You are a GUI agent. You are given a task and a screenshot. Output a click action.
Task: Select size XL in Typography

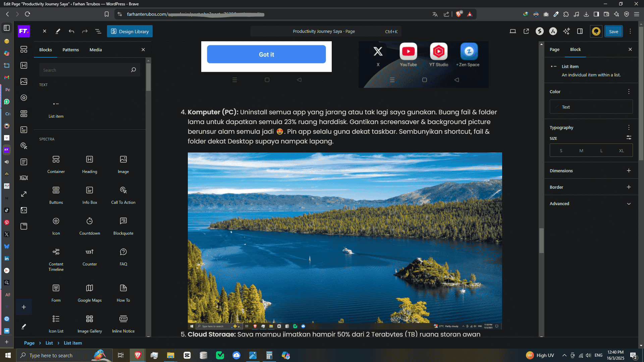[x=621, y=150]
